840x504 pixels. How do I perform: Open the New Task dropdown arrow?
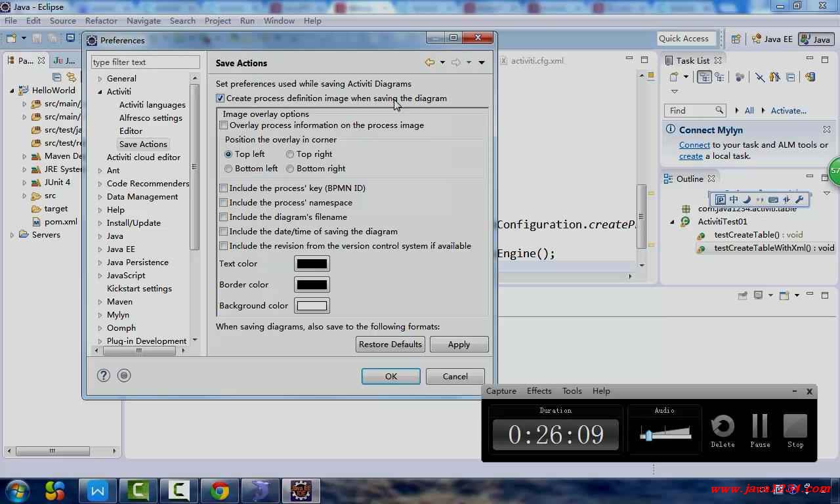pos(686,77)
